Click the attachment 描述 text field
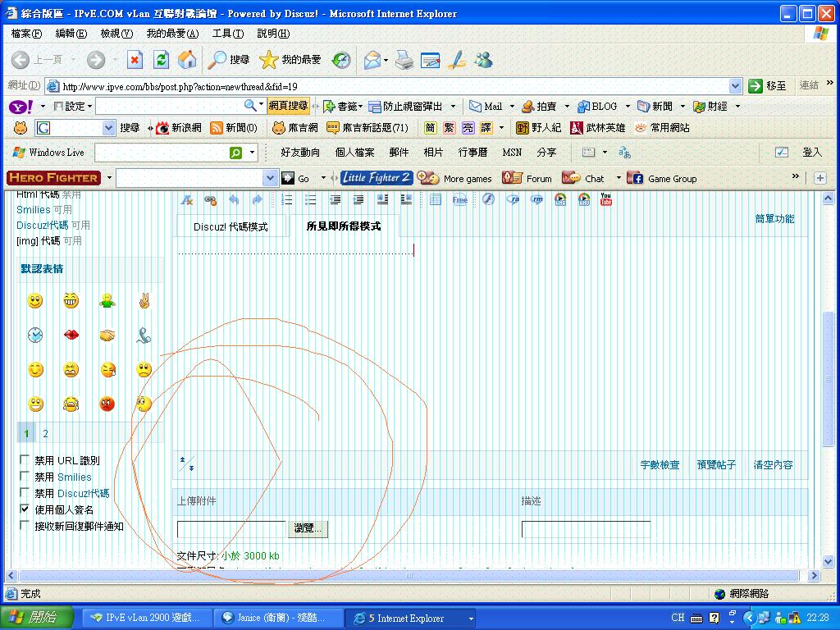This screenshot has width=840, height=630. (586, 529)
